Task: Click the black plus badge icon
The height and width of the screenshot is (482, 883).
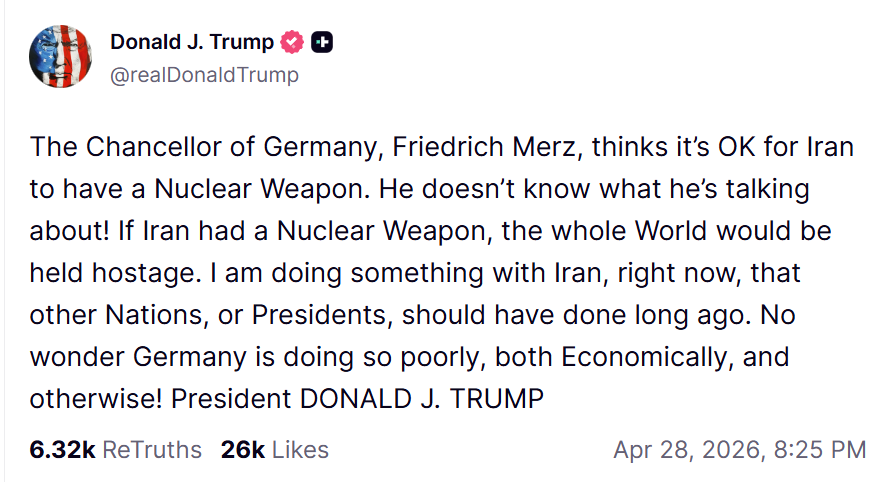Action: pos(322,42)
